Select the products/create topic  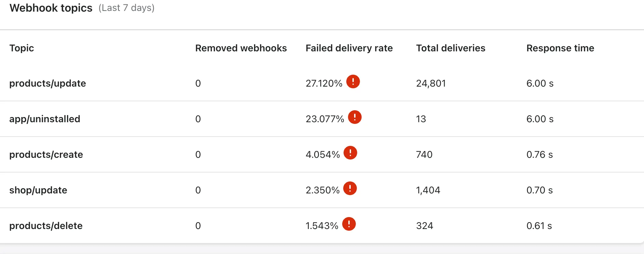pos(46,154)
